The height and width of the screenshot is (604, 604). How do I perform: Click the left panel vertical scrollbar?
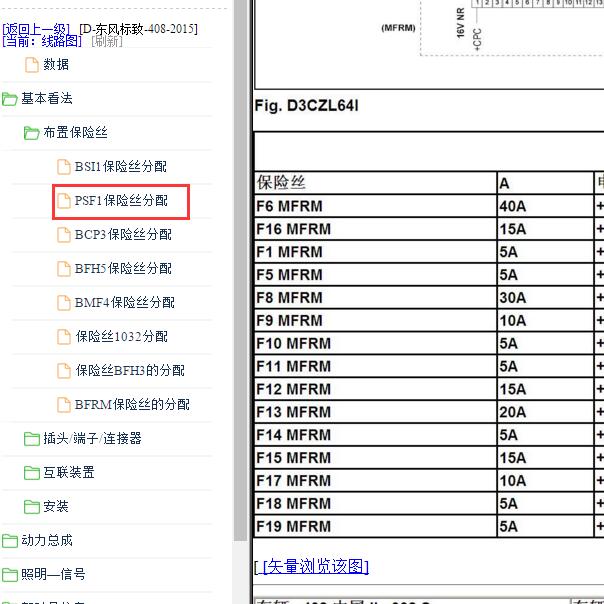240,270
